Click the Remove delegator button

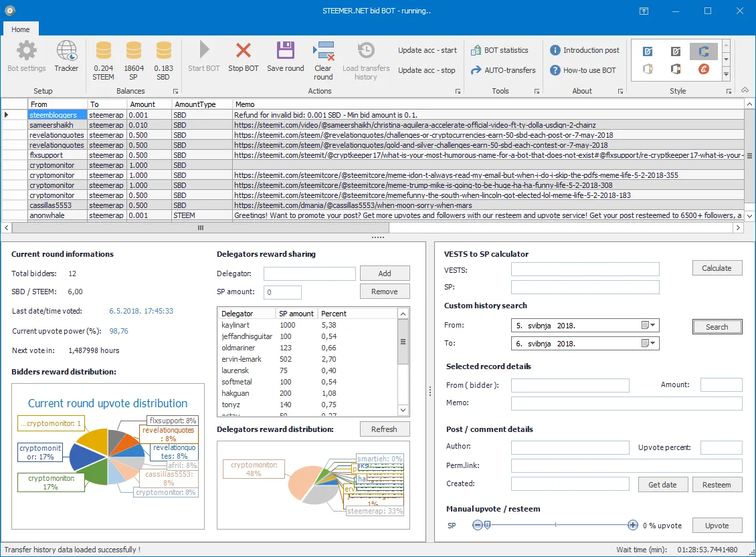[385, 292]
